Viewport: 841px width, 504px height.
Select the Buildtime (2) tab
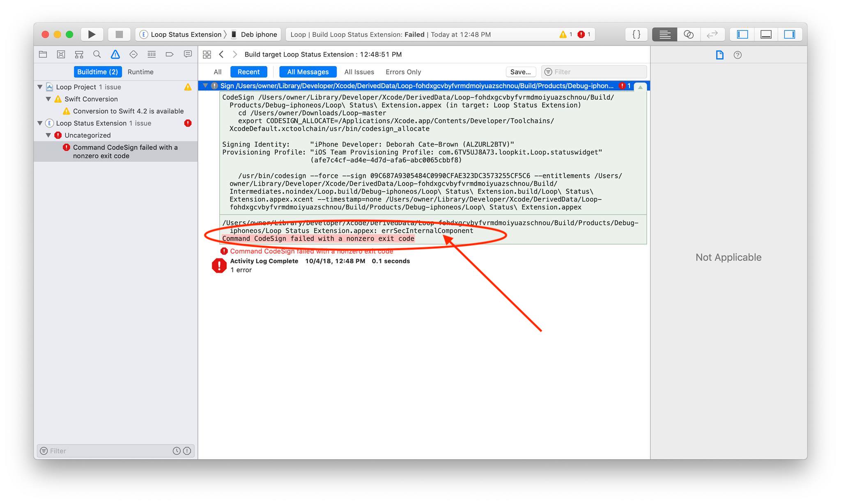click(x=98, y=72)
